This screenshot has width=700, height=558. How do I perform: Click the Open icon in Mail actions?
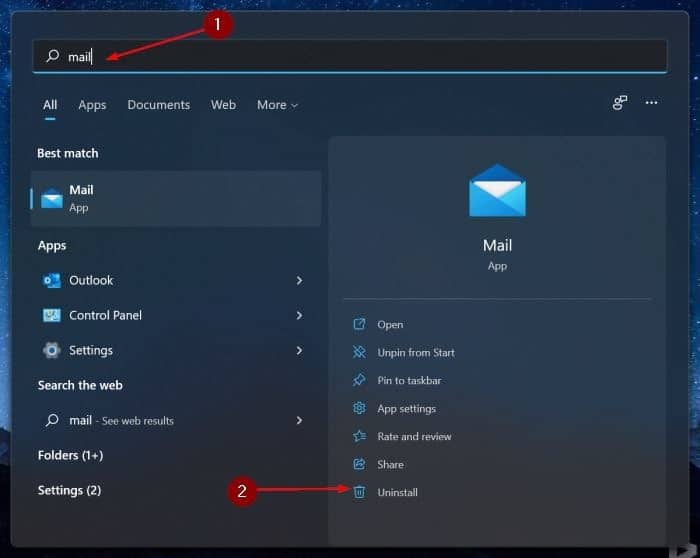[359, 324]
